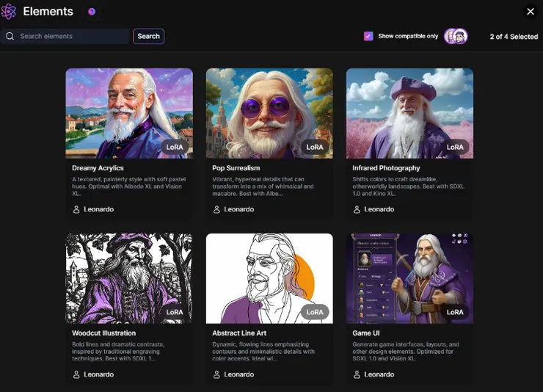Click the selected elements avatar group
Screen dimensions: 543x392
coord(456,36)
